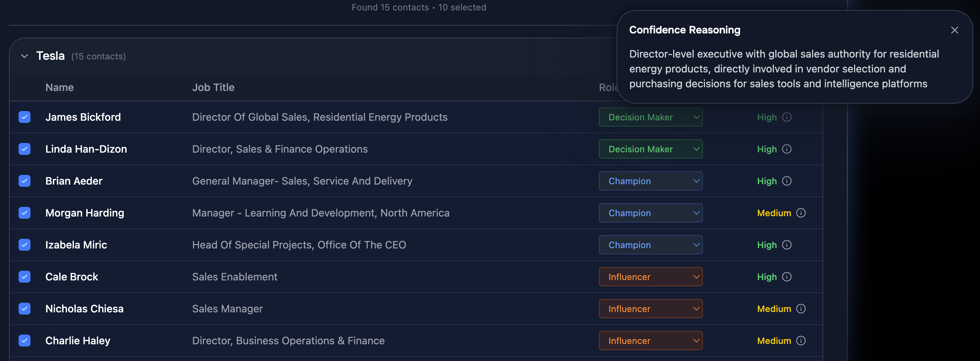Click info icon next to Nicholas Chiesa's Medium
This screenshot has width=980, height=361.
pyautogui.click(x=801, y=309)
